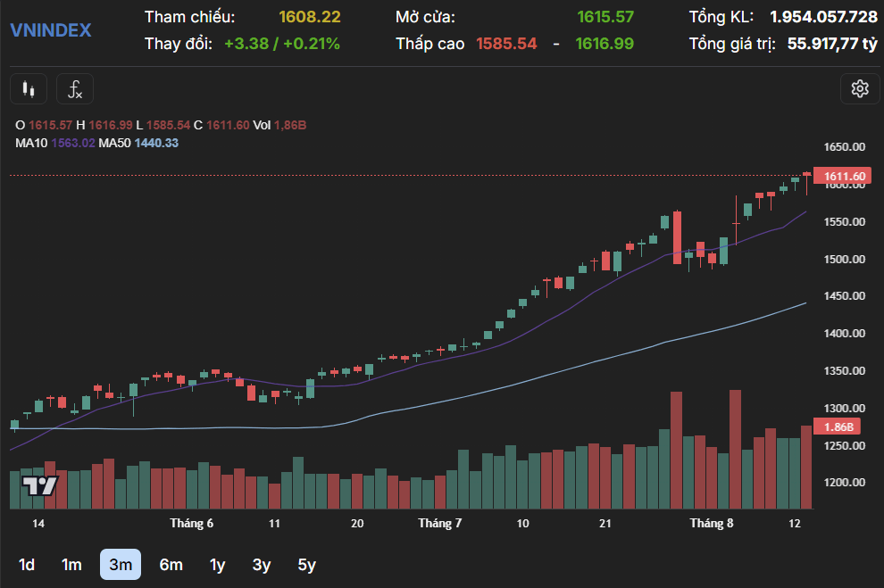Click the MA10 indicator legend label
884x588 pixels.
[31, 143]
